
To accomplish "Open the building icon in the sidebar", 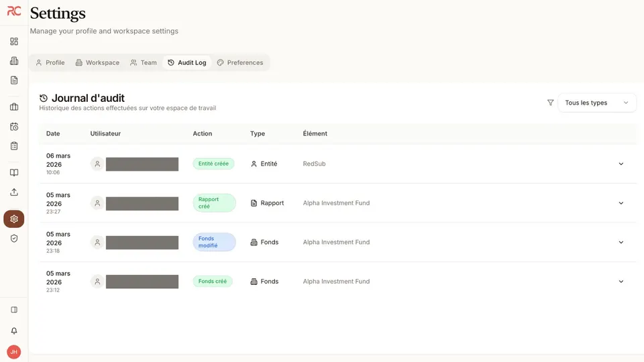I will 14,61.
